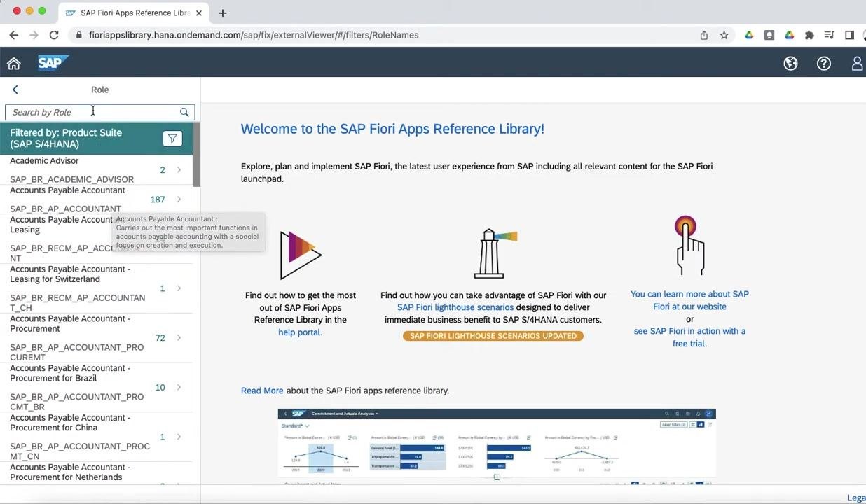The height and width of the screenshot is (504, 866).
Task: Select SAP_BR_AP_ACCOUNTANT_PROCUREMT role text
Action: 76,352
